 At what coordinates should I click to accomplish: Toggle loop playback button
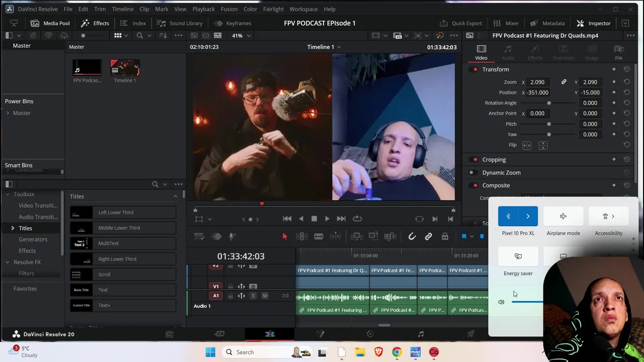(x=357, y=219)
